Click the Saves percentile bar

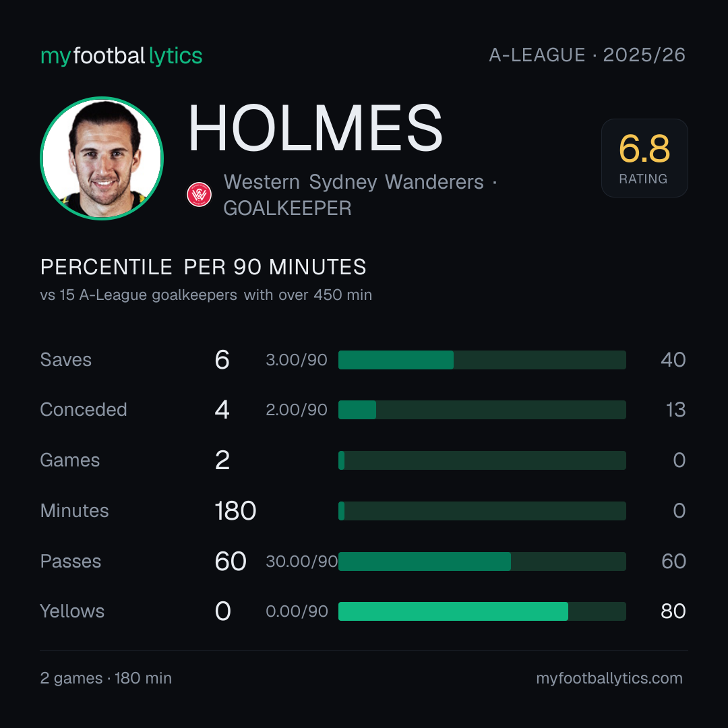click(482, 360)
